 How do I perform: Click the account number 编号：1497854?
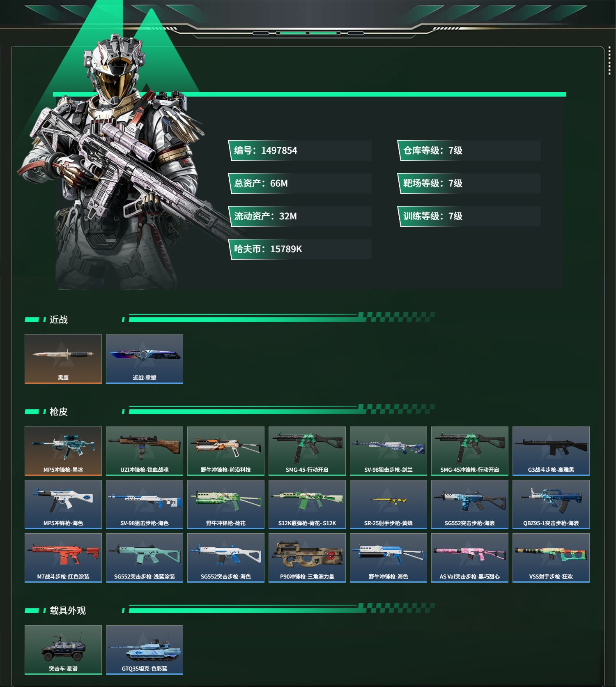300,150
